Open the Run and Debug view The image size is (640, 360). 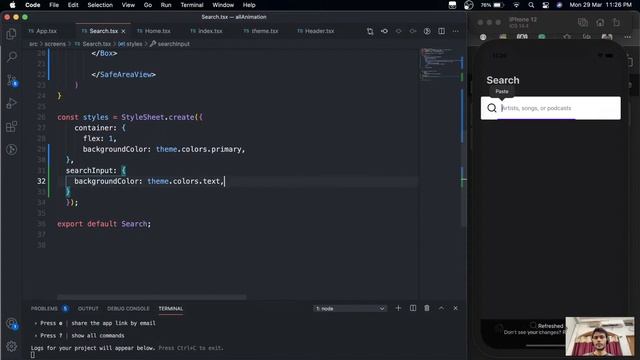(11, 103)
